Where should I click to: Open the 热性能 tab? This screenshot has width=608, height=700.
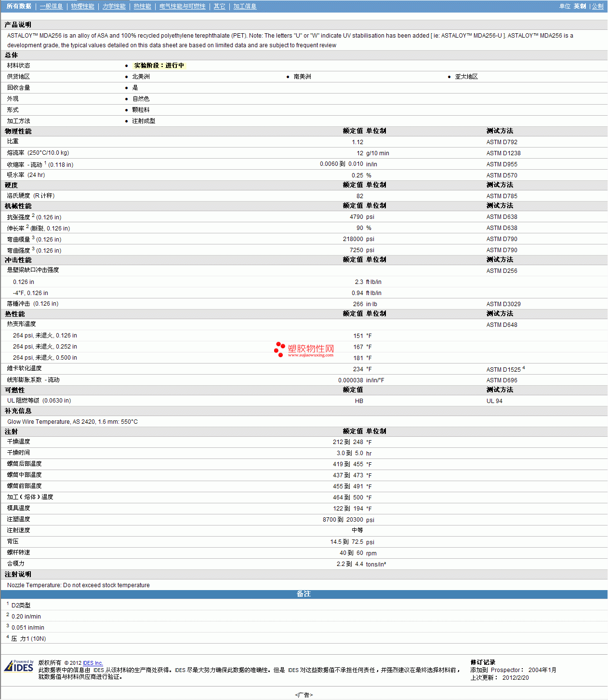tap(142, 6)
